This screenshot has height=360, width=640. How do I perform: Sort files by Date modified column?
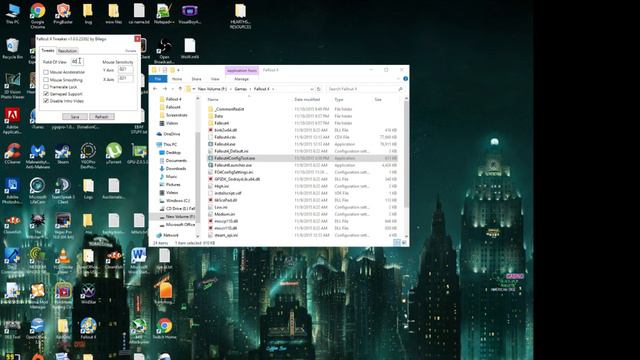(x=307, y=99)
